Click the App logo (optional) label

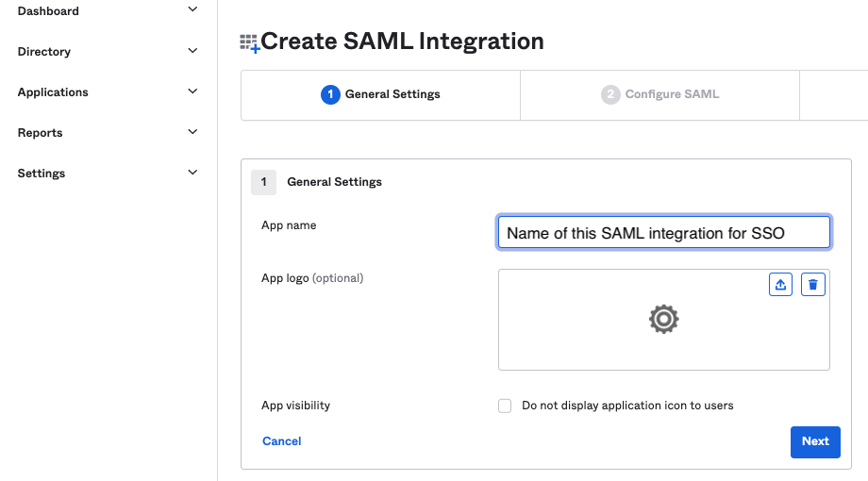(312, 278)
